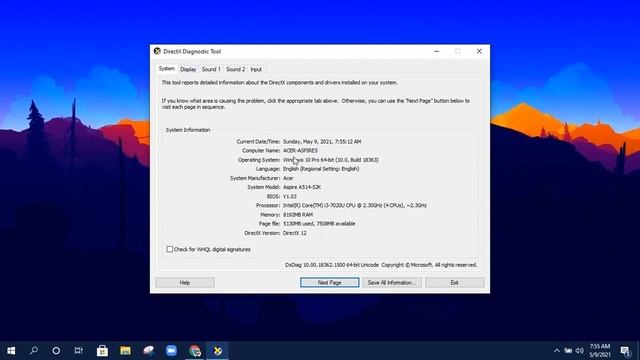The image size is (640, 360).
Task: Select DirectX Diagnostic Tool taskbar icon
Action: [218, 351]
